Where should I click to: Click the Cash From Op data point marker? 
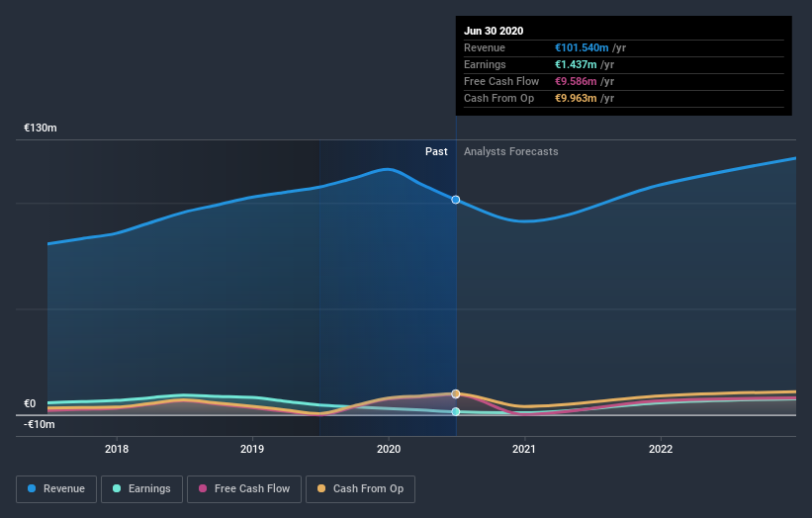pos(456,393)
